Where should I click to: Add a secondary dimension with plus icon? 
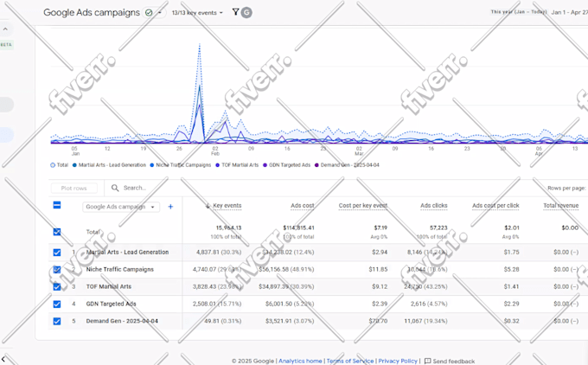(x=170, y=207)
